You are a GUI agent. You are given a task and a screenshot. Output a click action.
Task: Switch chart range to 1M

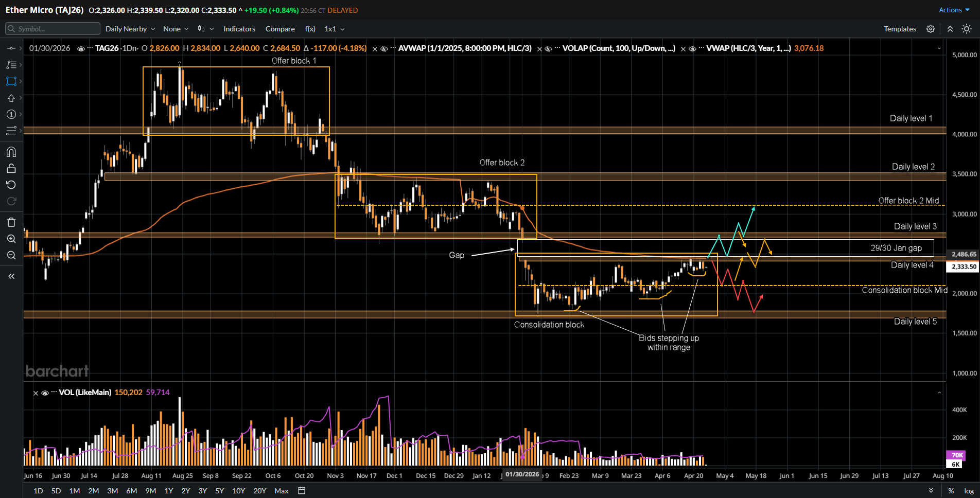(75, 491)
